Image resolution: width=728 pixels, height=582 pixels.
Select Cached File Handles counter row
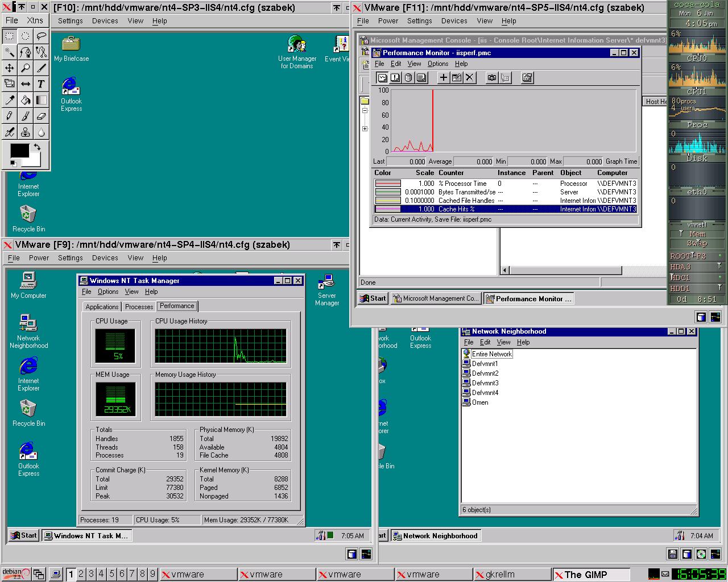click(506, 201)
